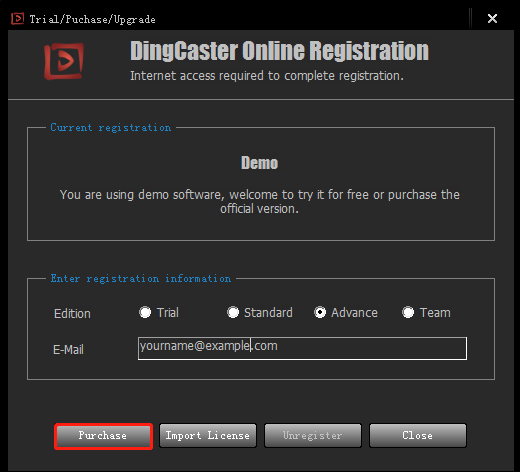Viewport: 520px width, 472px height.
Task: Click the Internet access required subtitle text
Action: coord(267,76)
